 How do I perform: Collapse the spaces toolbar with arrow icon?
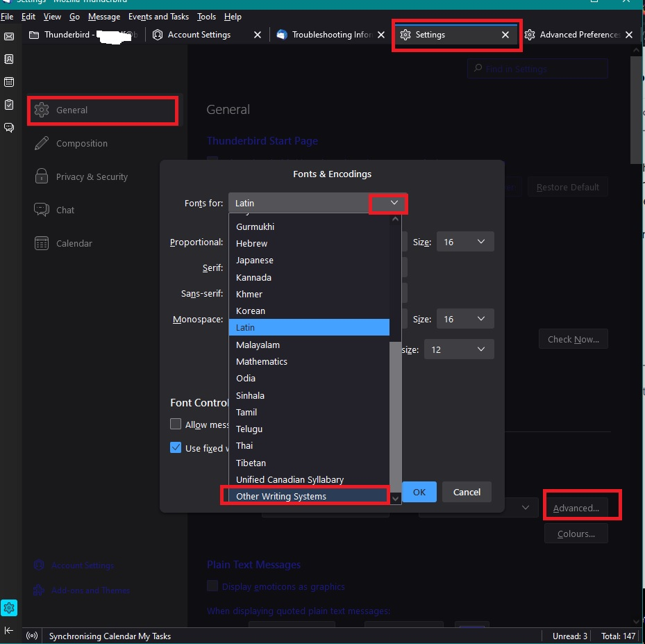pos(9,630)
